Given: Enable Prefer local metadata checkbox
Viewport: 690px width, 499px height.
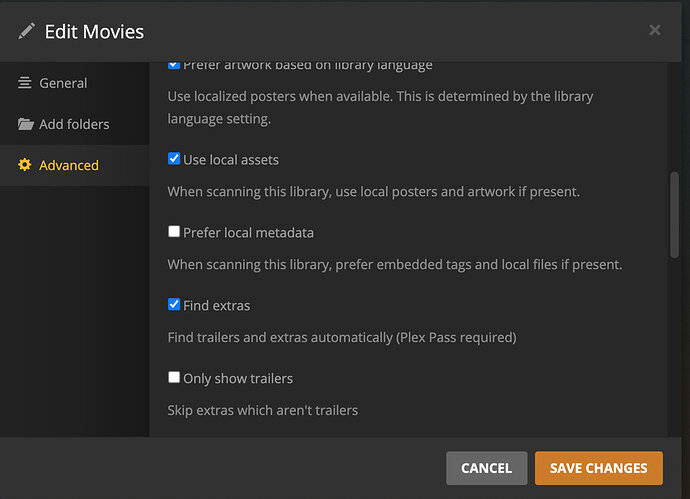Looking at the screenshot, I should 174,232.
